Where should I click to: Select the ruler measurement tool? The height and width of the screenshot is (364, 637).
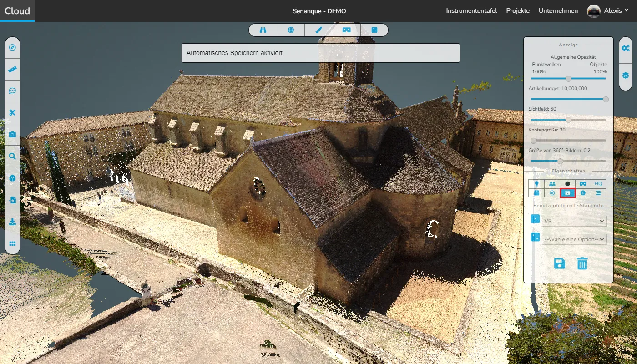tap(12, 70)
